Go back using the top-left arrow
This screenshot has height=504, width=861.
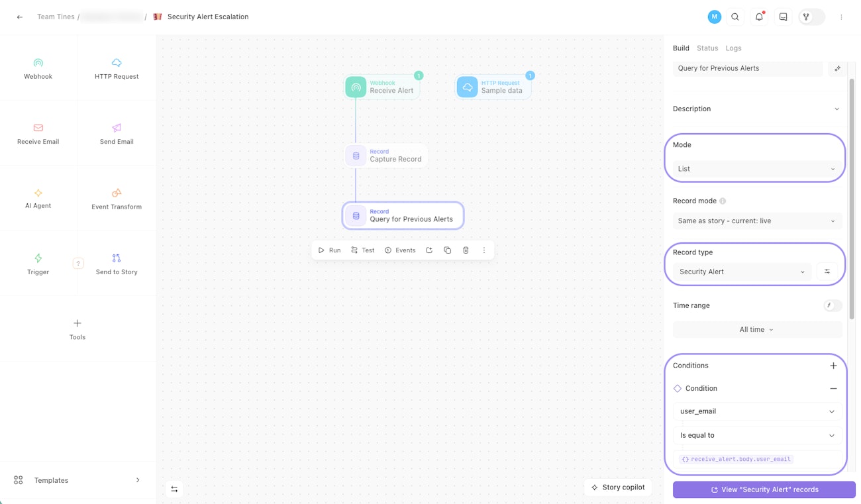pos(20,17)
